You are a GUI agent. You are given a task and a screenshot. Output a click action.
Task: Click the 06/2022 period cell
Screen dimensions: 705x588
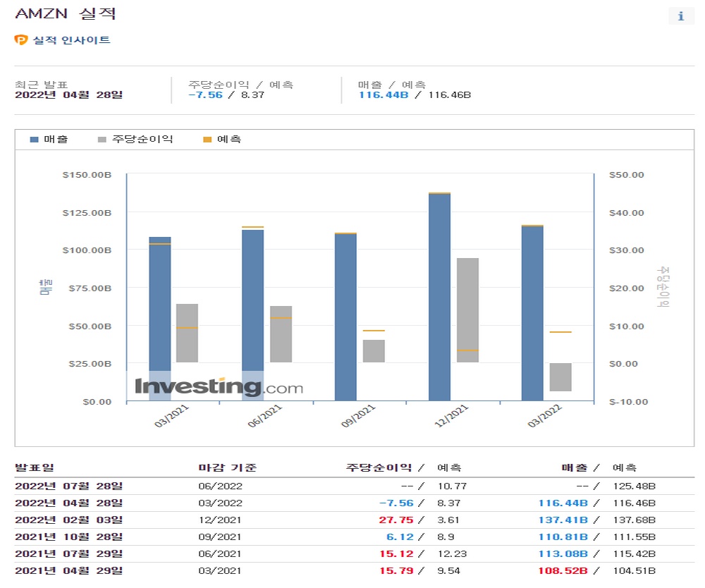point(220,486)
